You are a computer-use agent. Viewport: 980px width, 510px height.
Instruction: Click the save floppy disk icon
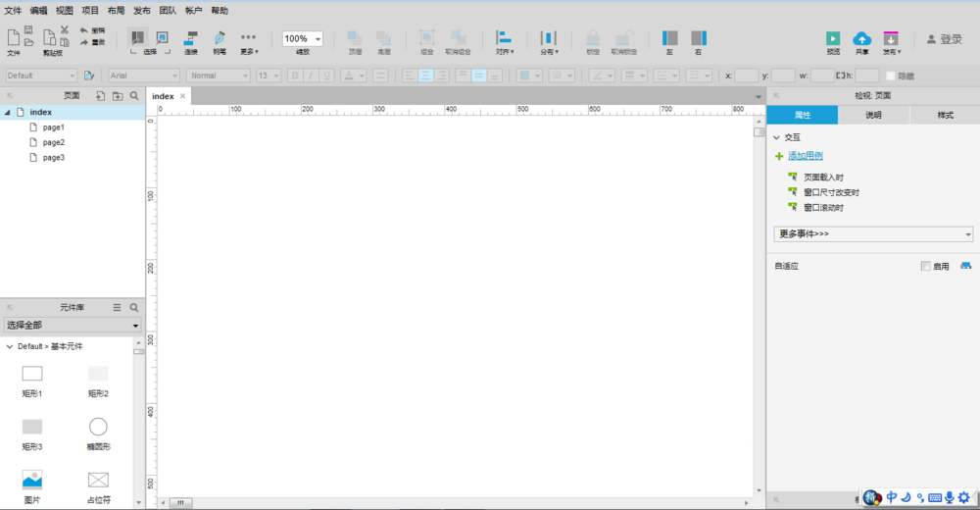click(28, 29)
